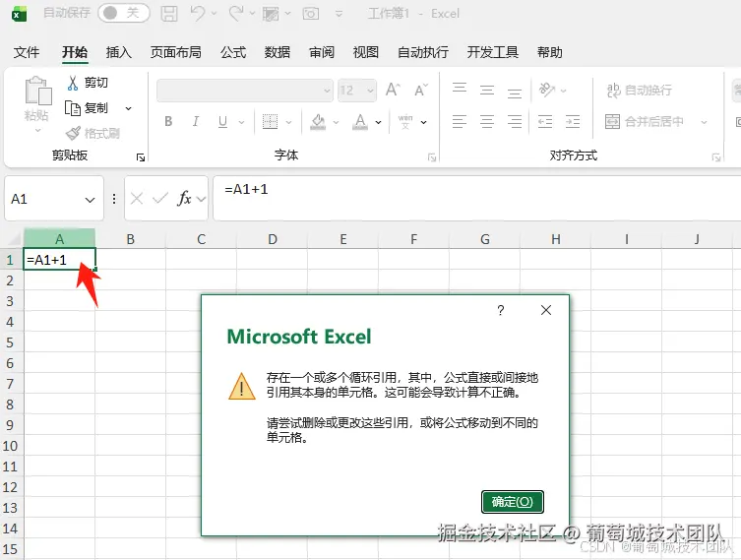Image resolution: width=741 pixels, height=560 pixels.
Task: Click the formula bar showing =A1+1
Action: (x=477, y=199)
